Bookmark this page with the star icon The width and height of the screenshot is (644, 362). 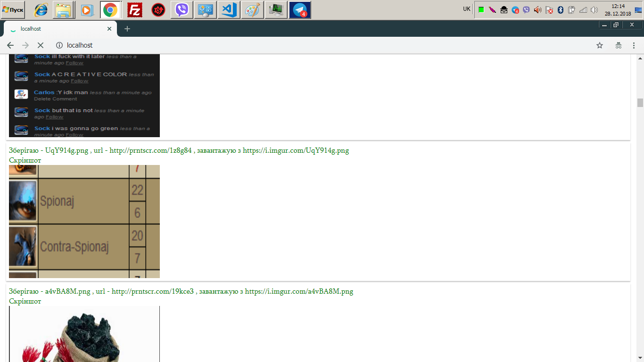600,45
